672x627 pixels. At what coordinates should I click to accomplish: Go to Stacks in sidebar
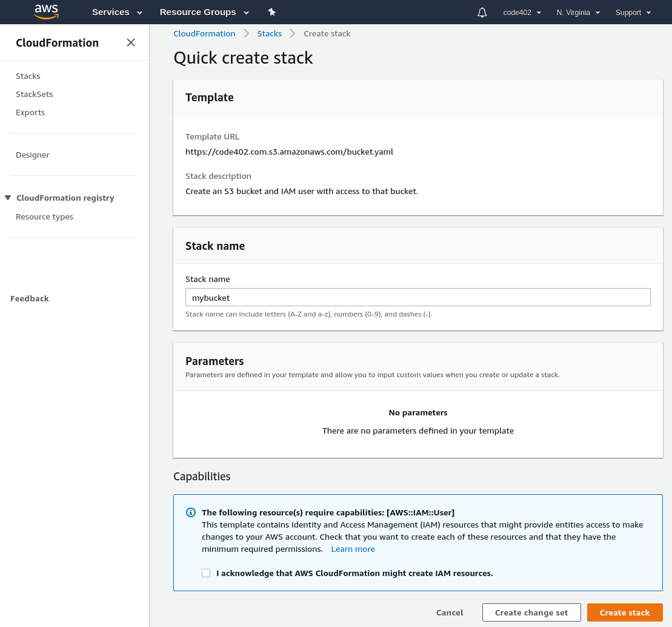28,76
